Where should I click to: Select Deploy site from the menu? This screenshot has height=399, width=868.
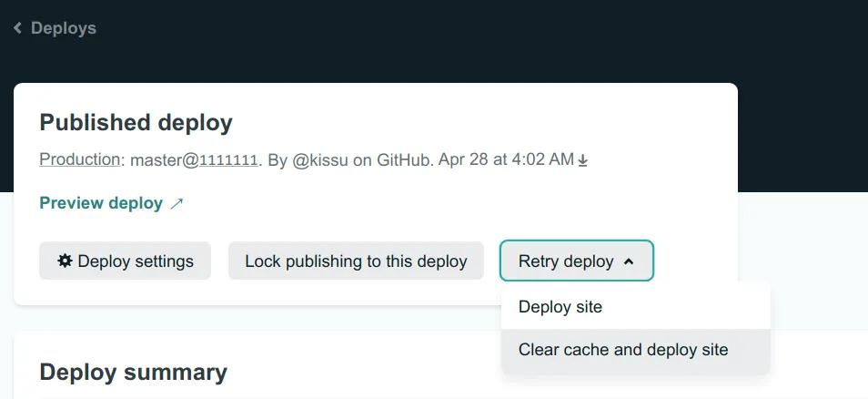[x=560, y=307]
